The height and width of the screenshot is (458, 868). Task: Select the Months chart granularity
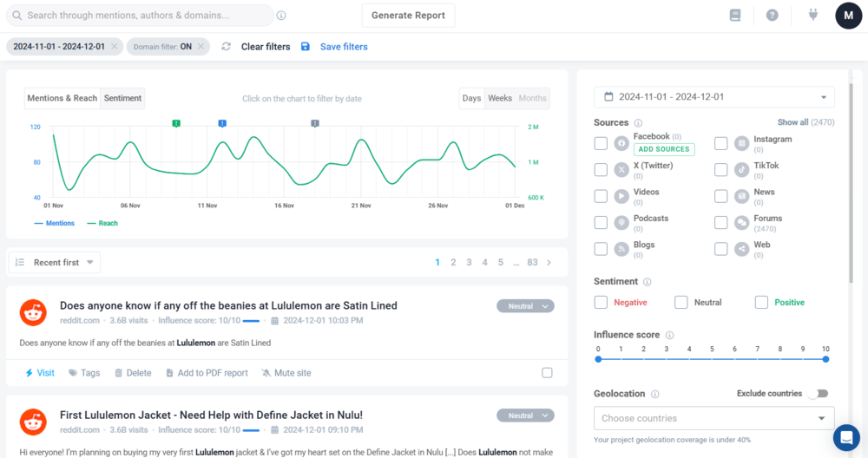533,98
